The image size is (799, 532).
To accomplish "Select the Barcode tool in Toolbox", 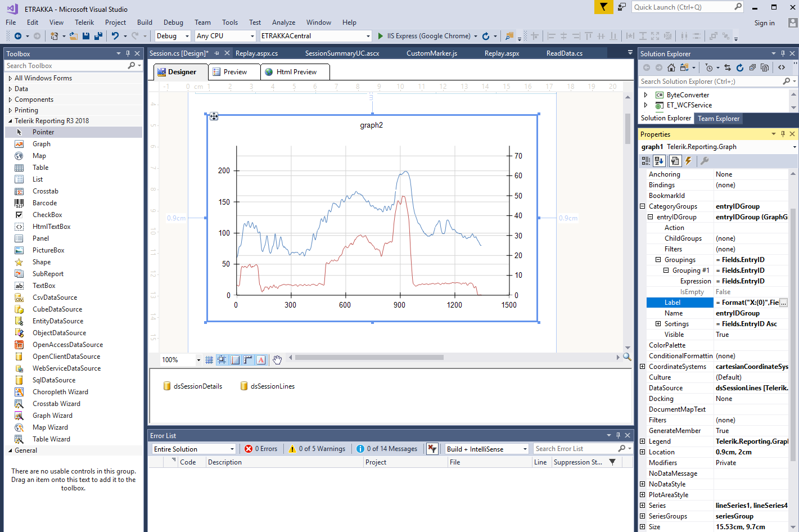I will pos(74,203).
